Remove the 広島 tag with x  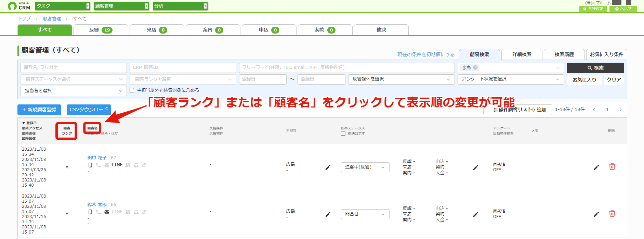(475, 67)
